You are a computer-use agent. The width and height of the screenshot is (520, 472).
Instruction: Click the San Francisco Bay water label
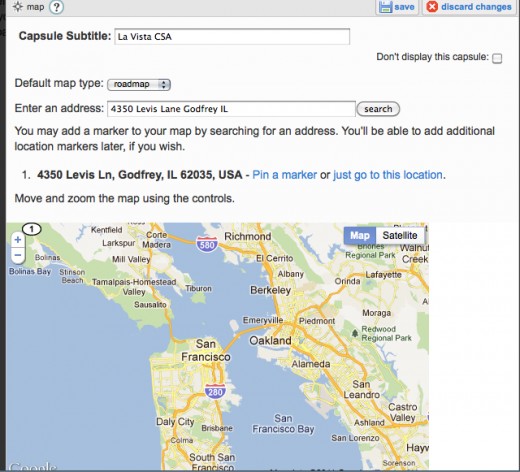click(283, 424)
